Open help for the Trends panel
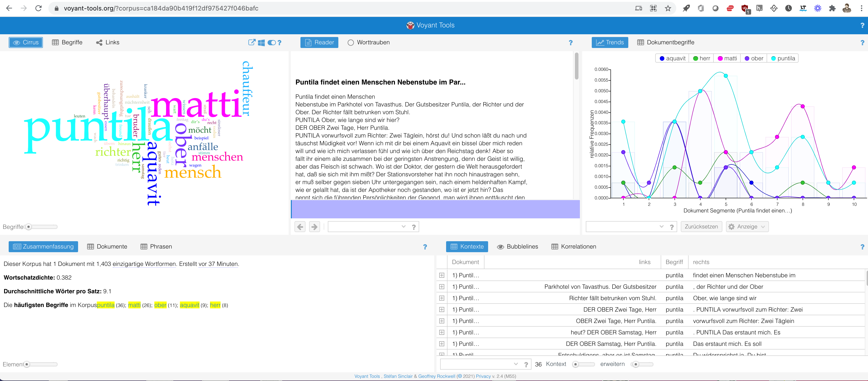 [x=862, y=42]
